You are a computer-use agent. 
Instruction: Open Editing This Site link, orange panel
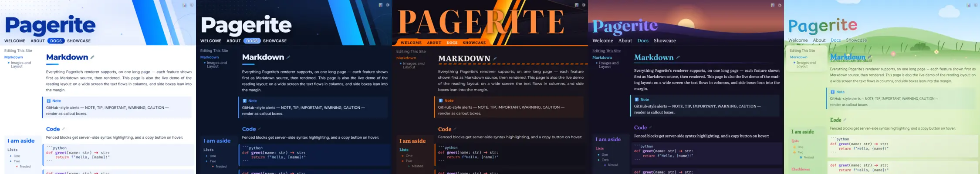[x=410, y=51]
